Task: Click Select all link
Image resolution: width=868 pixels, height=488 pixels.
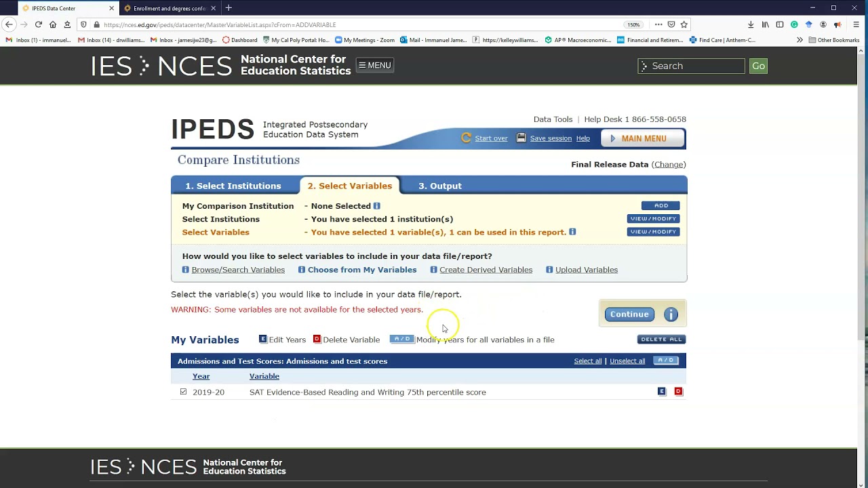Action: coord(588,361)
